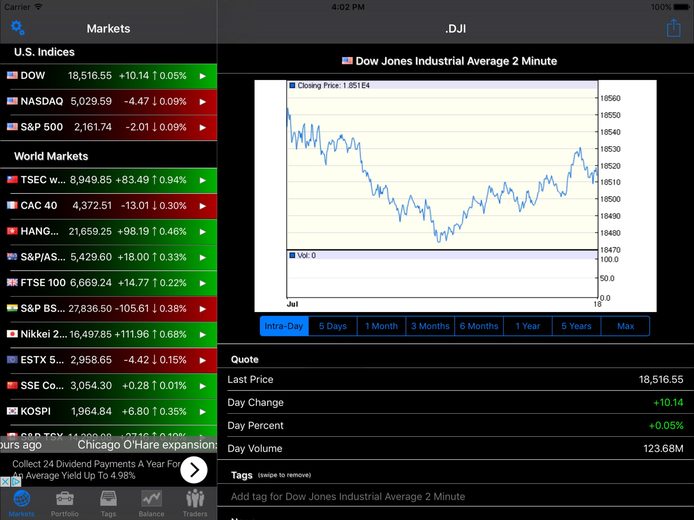Image resolution: width=694 pixels, height=520 pixels.
Task: Expand NASDAQ row arrow
Action: 203,101
